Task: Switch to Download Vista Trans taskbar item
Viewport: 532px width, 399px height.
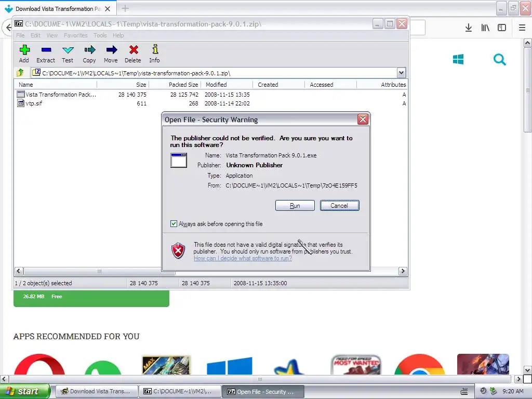Action: (x=96, y=391)
